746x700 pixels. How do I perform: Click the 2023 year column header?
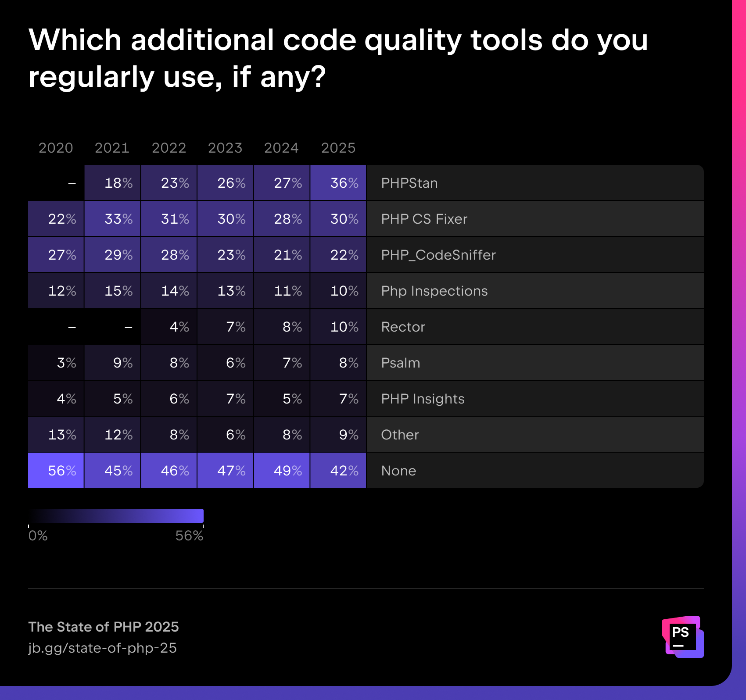click(x=225, y=148)
